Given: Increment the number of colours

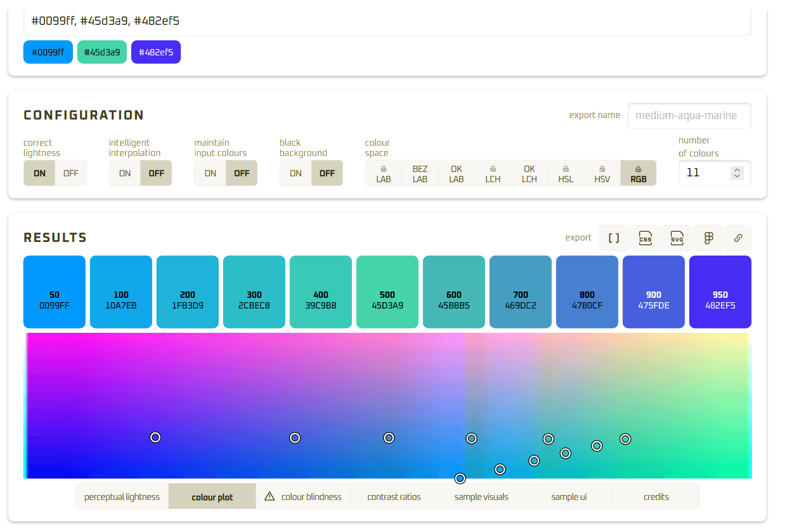Looking at the screenshot, I should tap(736, 169).
